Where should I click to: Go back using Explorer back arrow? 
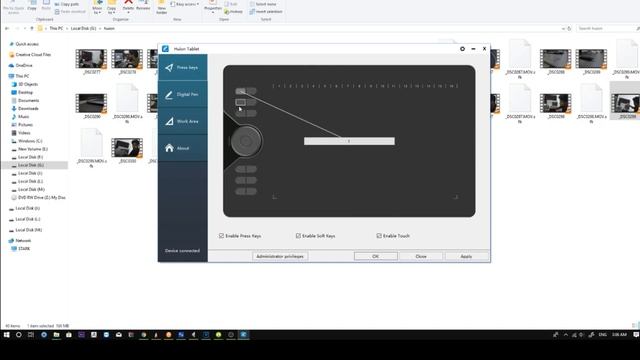pos(7,29)
